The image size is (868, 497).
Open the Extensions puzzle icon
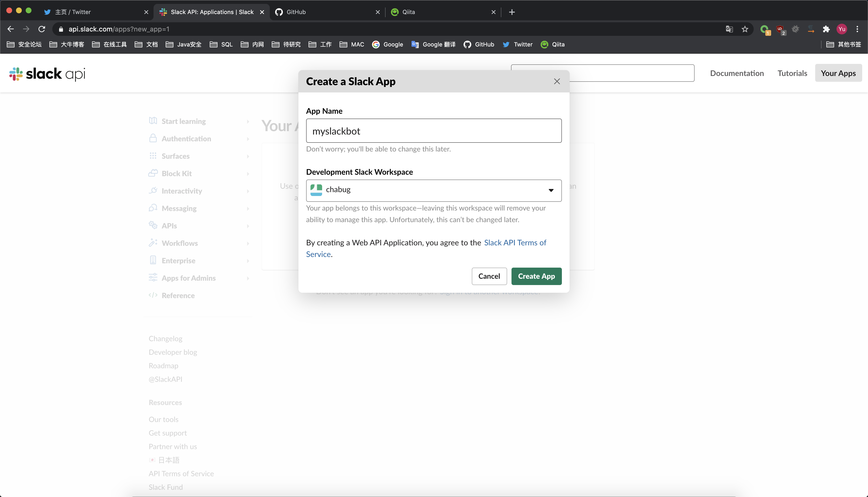826,29
